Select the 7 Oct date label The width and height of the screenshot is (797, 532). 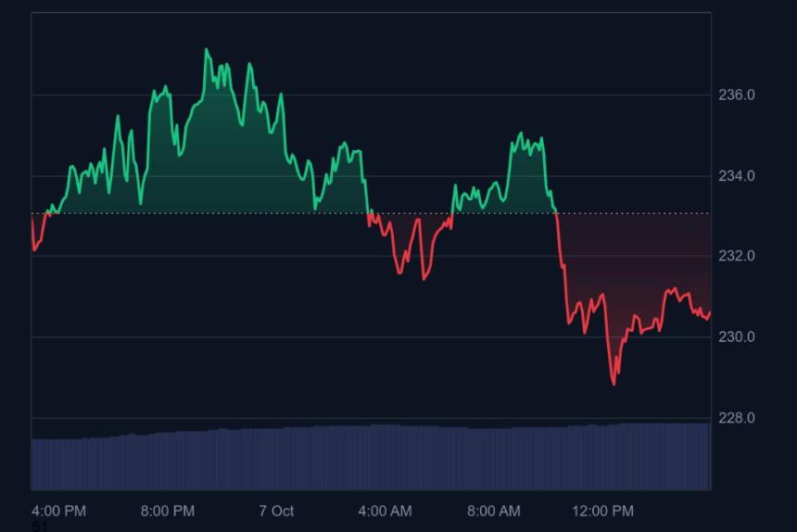tap(276, 511)
